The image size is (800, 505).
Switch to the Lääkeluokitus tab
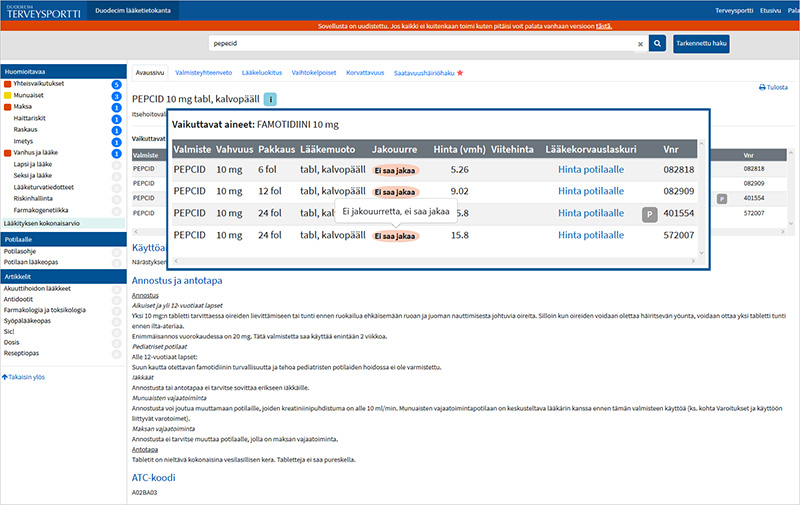pyautogui.click(x=262, y=73)
